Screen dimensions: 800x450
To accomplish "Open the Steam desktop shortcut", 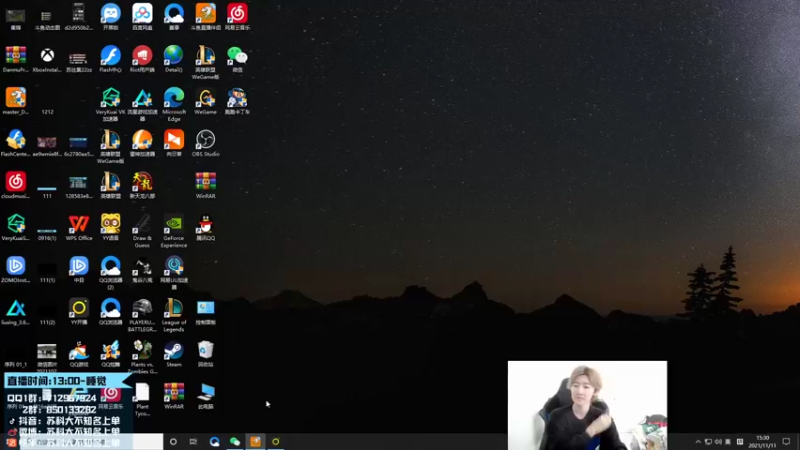I will (x=174, y=354).
